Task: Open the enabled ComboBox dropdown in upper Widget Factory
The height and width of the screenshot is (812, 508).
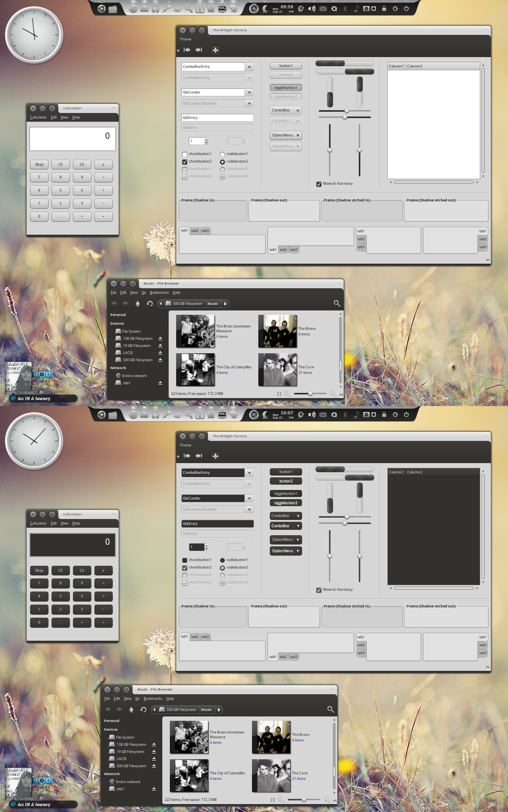Action: point(286,110)
